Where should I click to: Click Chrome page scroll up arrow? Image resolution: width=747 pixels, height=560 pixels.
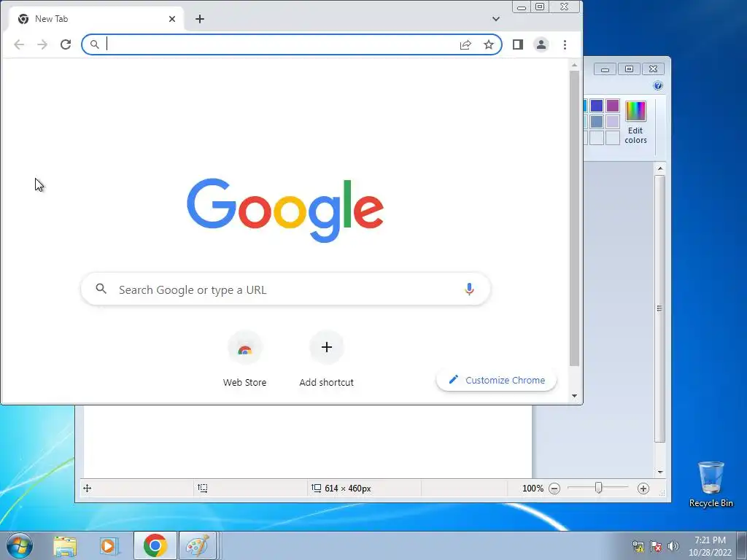click(x=575, y=65)
